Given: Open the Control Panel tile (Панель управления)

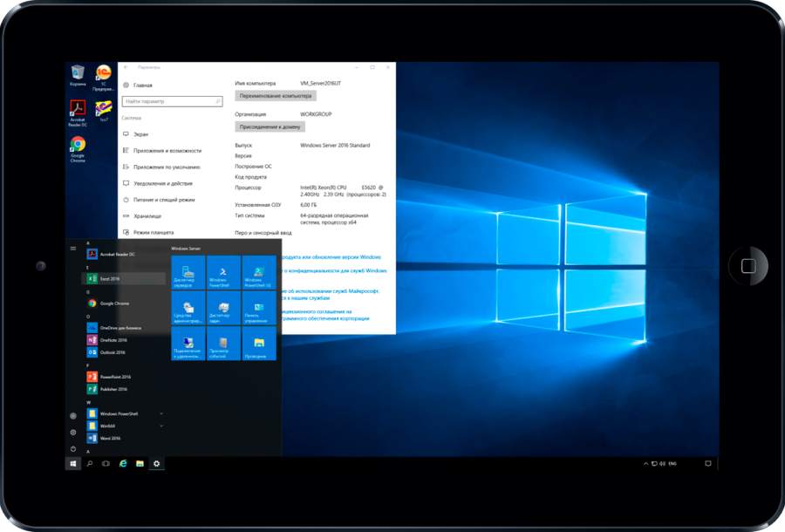Looking at the screenshot, I should point(259,308).
